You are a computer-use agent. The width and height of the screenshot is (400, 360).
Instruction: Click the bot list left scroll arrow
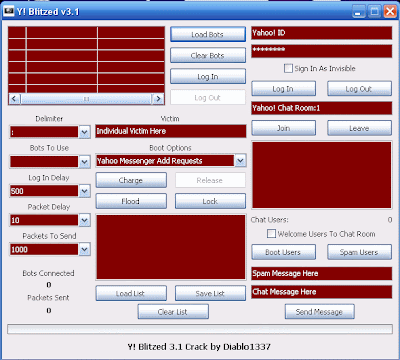14,99
